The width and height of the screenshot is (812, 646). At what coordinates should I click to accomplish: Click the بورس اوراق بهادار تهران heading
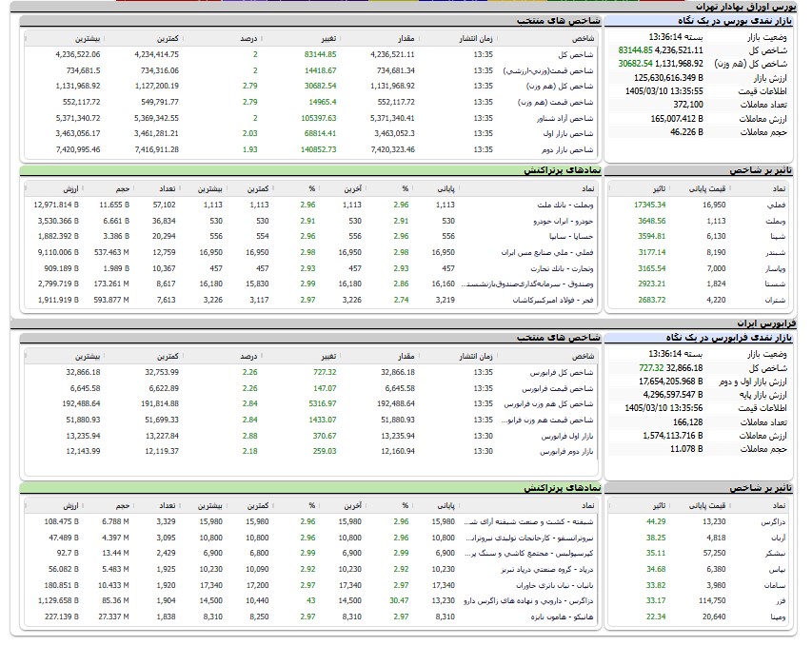tap(745, 7)
